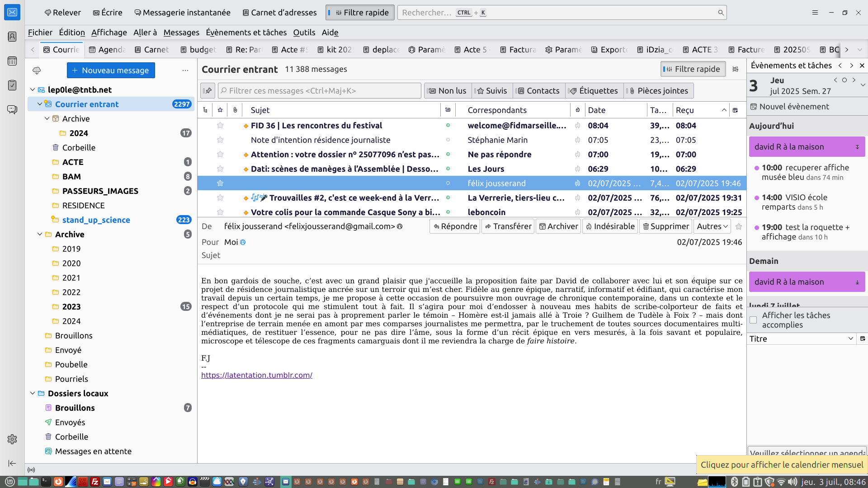Click the folder pane options three-dots icon
Screen dimensions: 868x488
tap(185, 70)
